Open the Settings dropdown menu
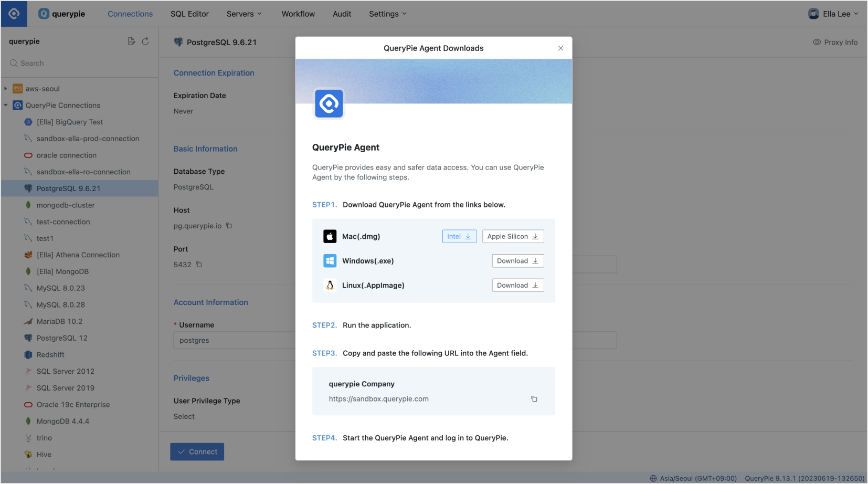 [388, 14]
